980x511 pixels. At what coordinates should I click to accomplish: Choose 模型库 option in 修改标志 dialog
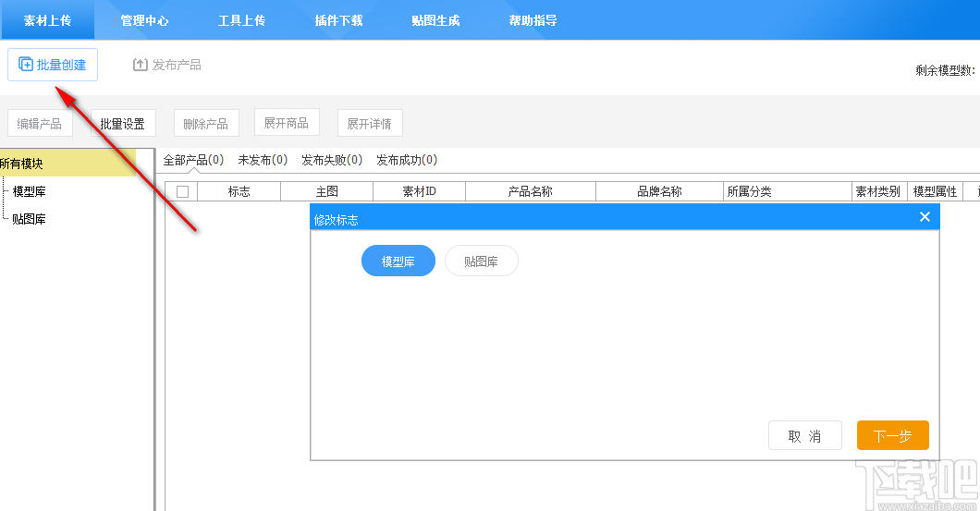398,262
